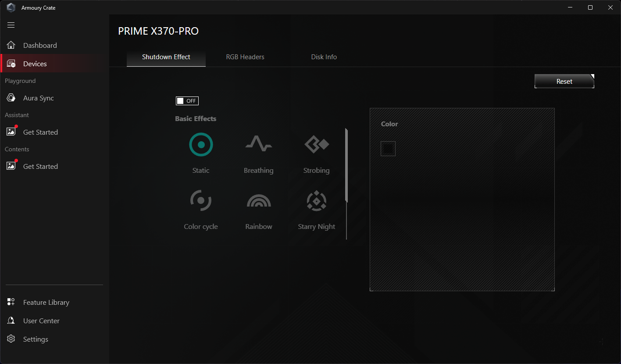Click the Settings label in sidebar

tap(36, 339)
